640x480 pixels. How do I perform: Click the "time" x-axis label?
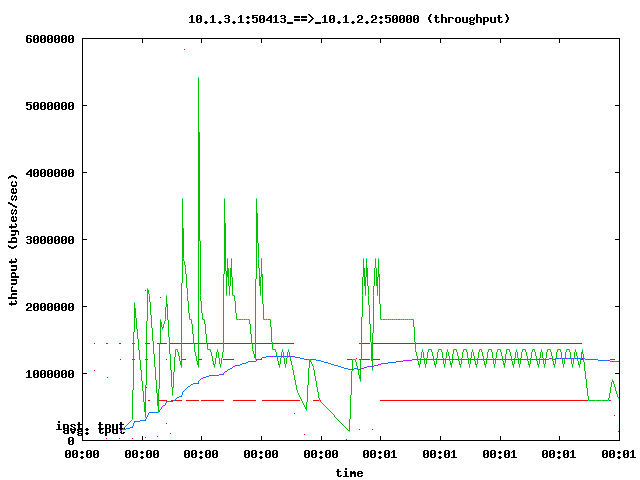(349, 472)
